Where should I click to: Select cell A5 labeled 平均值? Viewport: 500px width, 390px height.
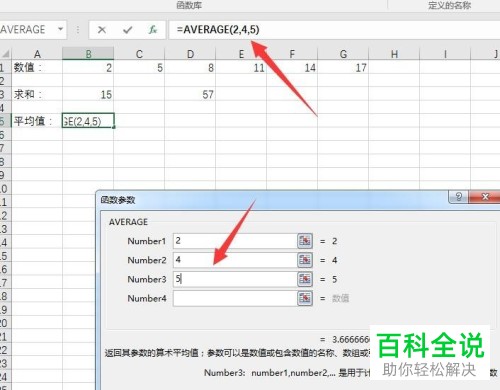(37, 121)
